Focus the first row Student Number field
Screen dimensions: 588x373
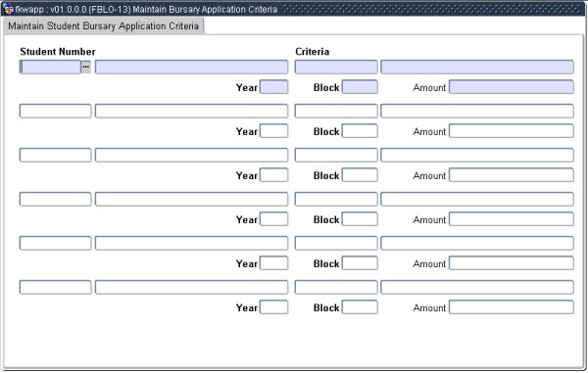[x=50, y=67]
